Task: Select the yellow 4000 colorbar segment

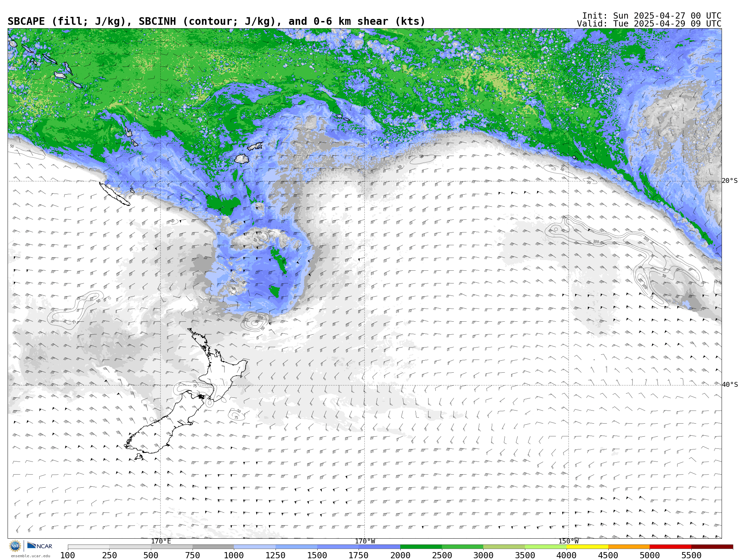Action: click(587, 547)
